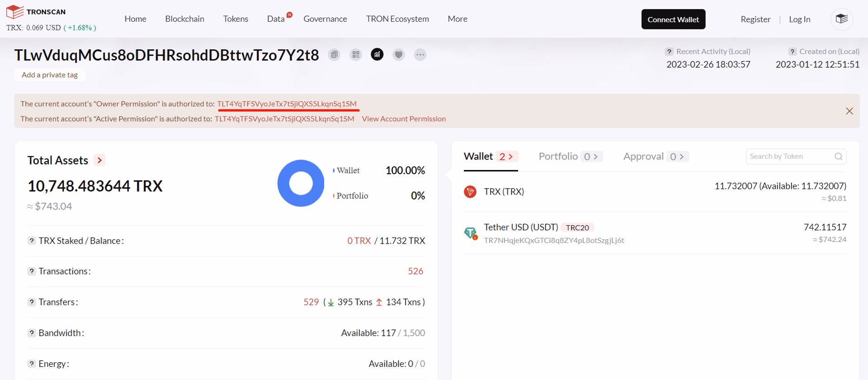
Task: Click the Connect Wallet button
Action: (673, 19)
